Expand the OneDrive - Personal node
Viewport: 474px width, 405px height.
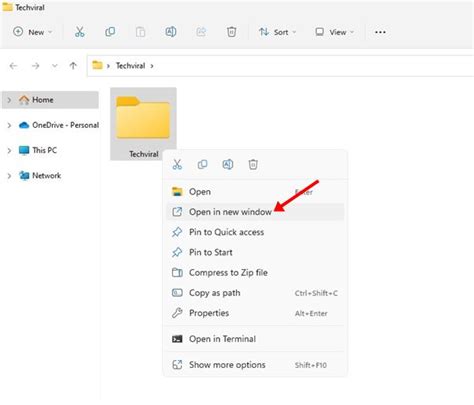tap(9, 125)
